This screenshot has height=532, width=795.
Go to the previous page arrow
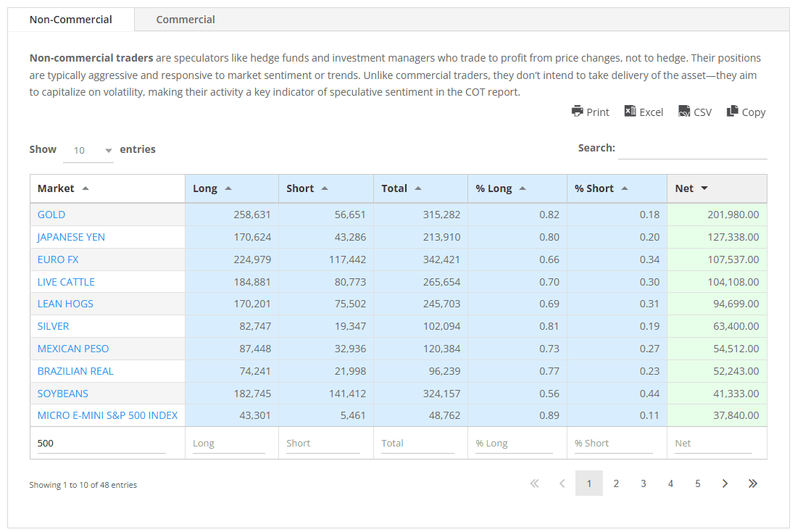coord(562,483)
